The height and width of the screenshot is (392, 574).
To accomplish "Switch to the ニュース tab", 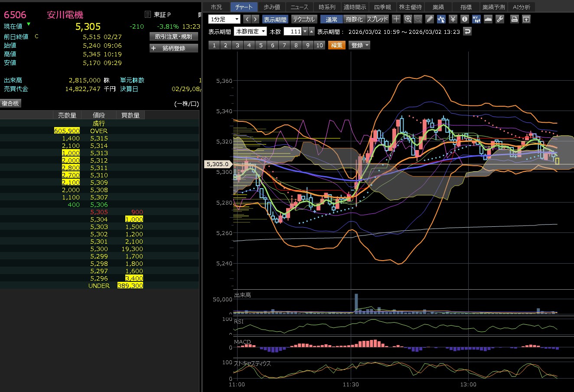I will pyautogui.click(x=300, y=7).
